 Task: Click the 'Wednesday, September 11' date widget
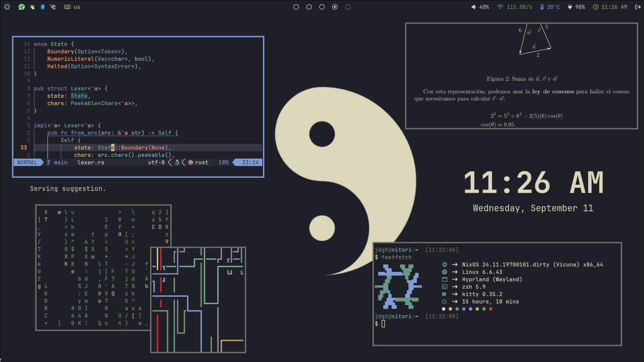coord(533,208)
